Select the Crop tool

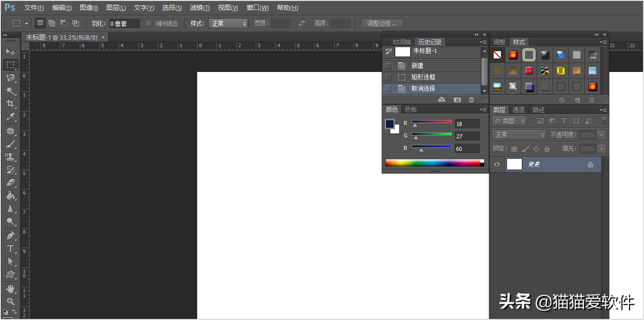pyautogui.click(x=10, y=103)
